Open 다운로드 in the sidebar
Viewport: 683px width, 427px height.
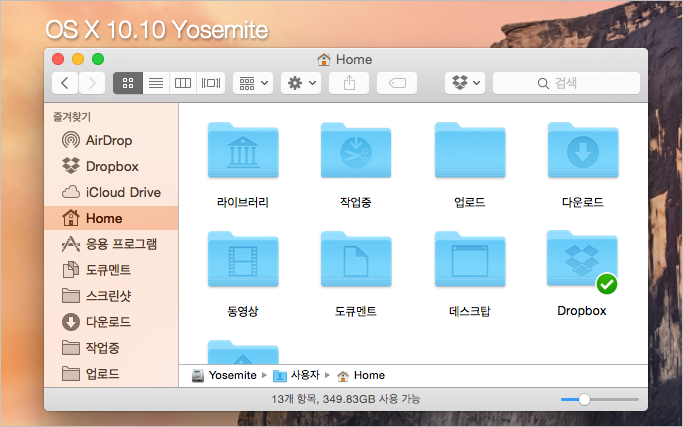point(111,322)
